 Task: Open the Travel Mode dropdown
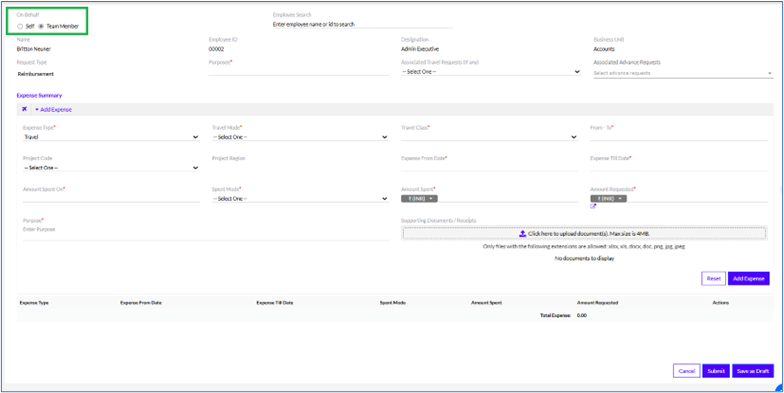pos(300,136)
